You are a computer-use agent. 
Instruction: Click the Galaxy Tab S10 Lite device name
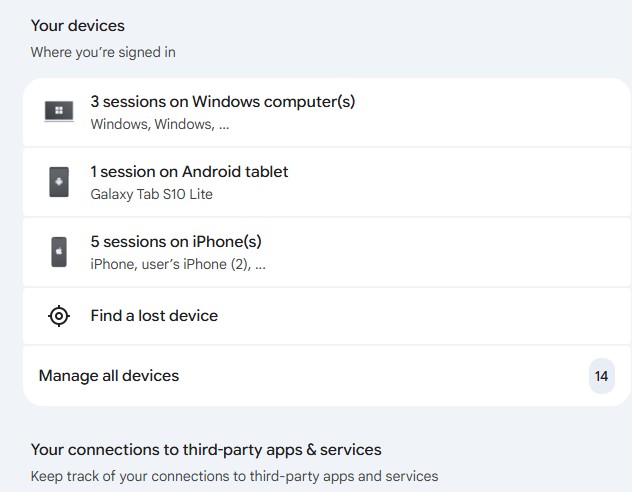coord(151,194)
